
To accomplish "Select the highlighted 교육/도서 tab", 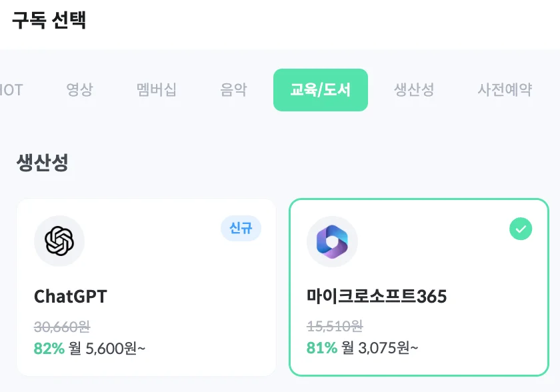I will point(320,90).
